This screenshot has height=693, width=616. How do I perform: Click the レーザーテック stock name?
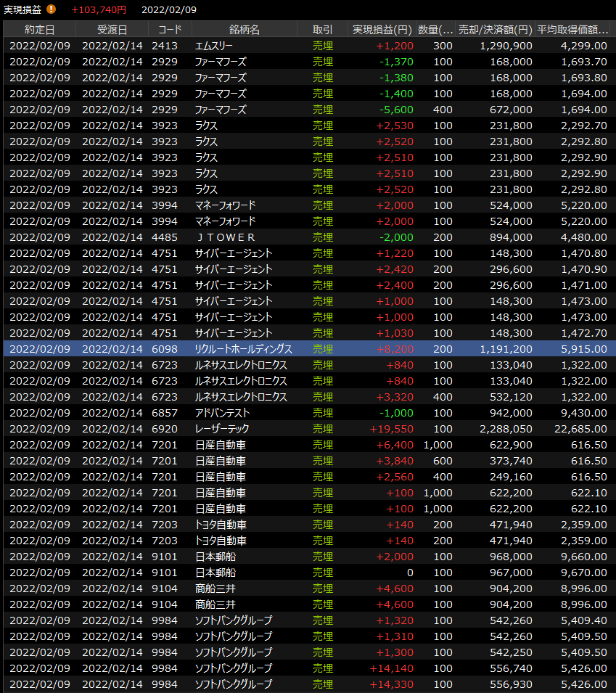pos(222,429)
